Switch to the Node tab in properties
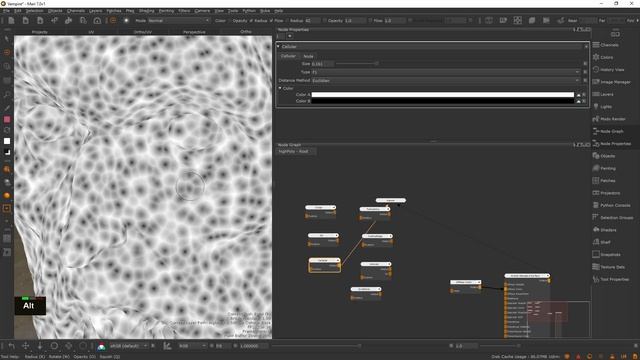This screenshot has height=360, width=640. point(309,56)
